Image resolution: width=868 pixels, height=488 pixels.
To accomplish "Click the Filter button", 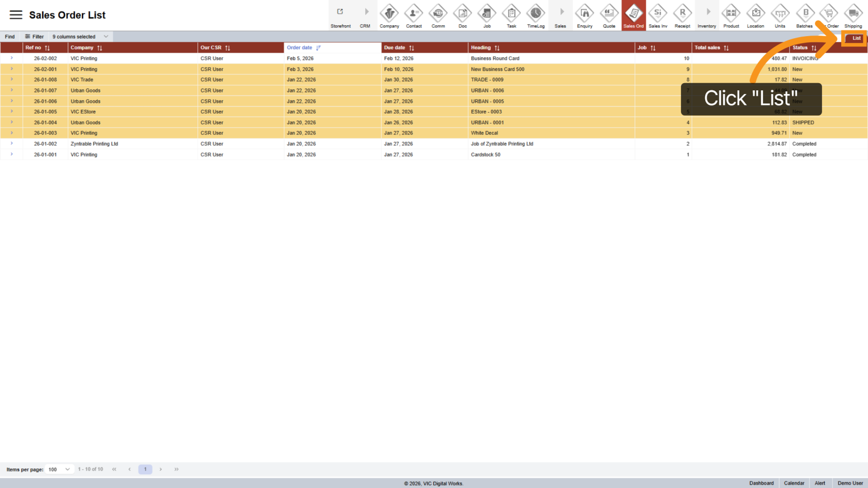I will pos(35,37).
